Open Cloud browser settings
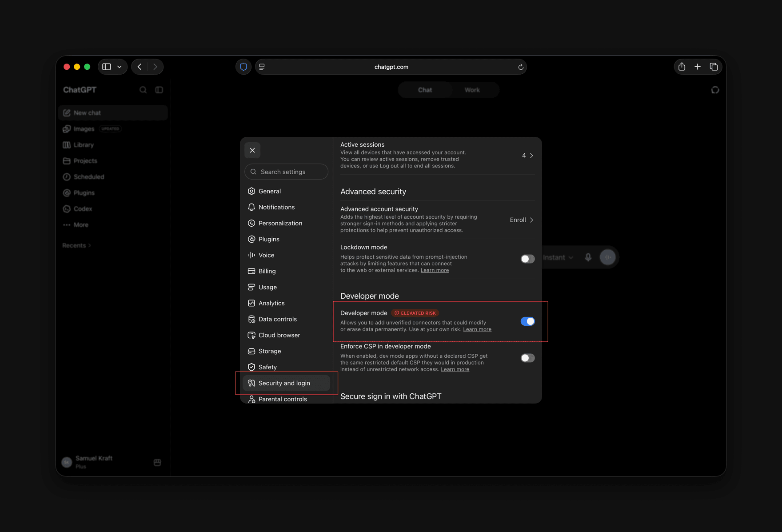 click(286, 335)
